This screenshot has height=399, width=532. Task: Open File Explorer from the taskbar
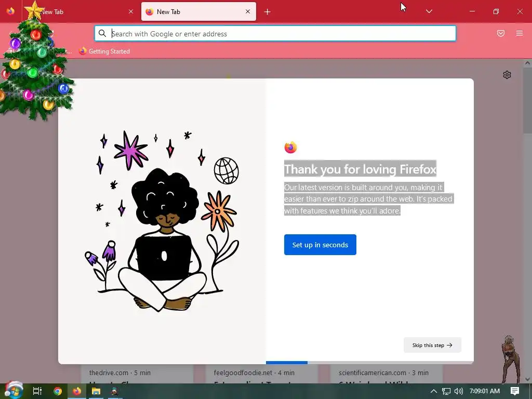(96, 391)
